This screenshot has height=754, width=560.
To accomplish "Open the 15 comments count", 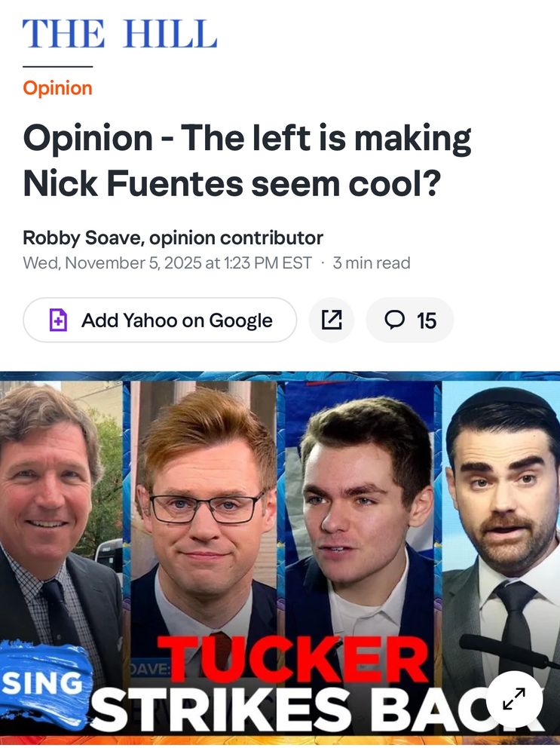I will coord(427,320).
